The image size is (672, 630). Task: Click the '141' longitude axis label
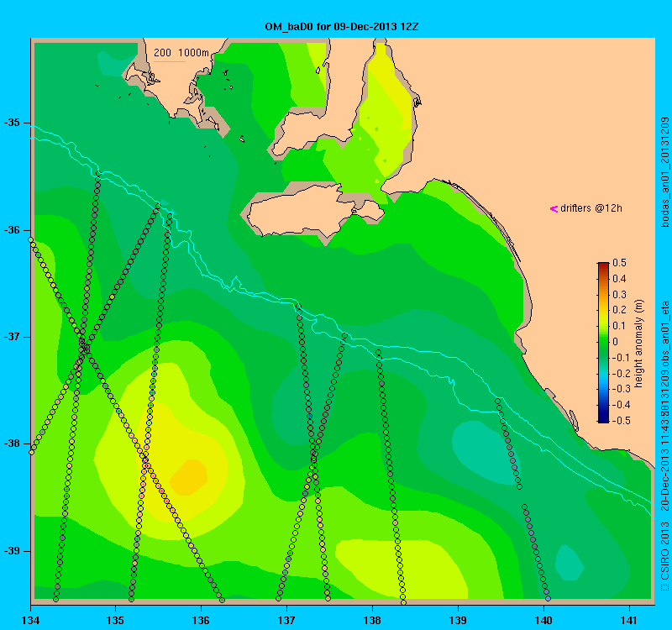629,620
